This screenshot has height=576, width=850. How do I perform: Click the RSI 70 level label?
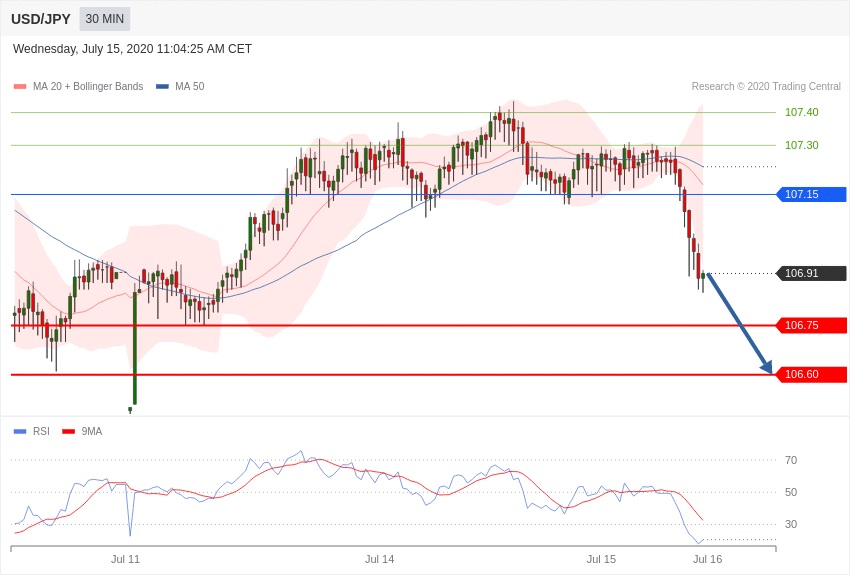click(x=791, y=460)
